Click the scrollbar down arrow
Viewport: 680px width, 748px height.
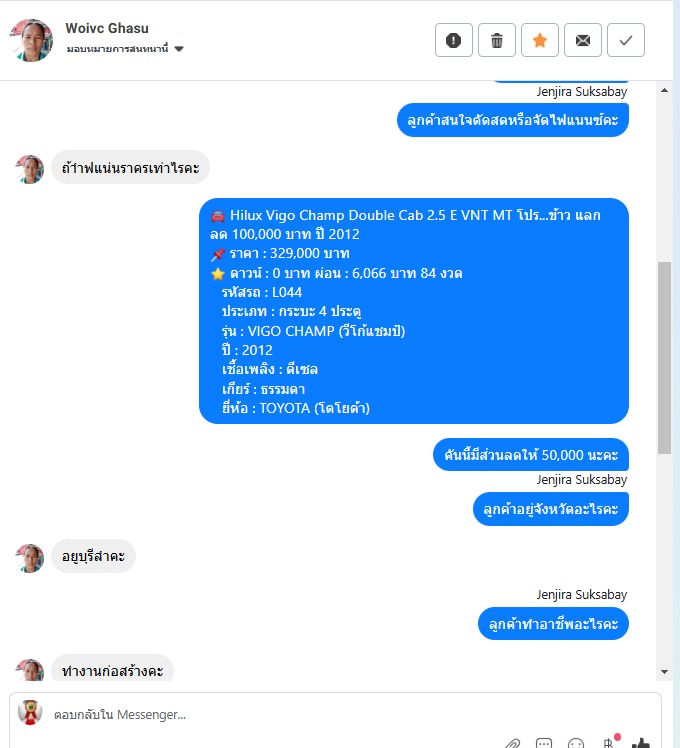coord(664,672)
